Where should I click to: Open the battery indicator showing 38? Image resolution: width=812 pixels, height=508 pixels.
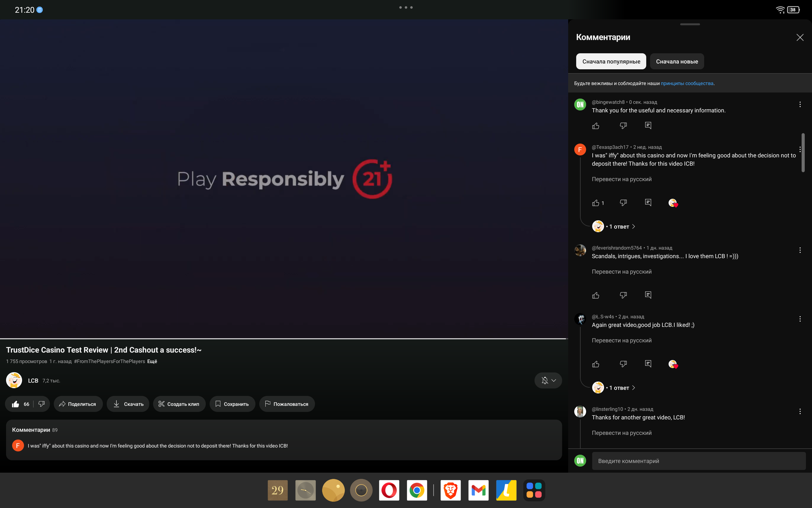pos(793,10)
